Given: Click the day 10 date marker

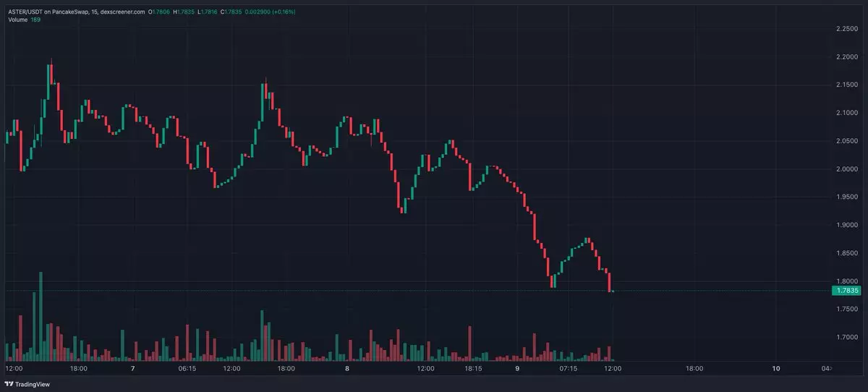Looking at the screenshot, I should click(x=776, y=368).
